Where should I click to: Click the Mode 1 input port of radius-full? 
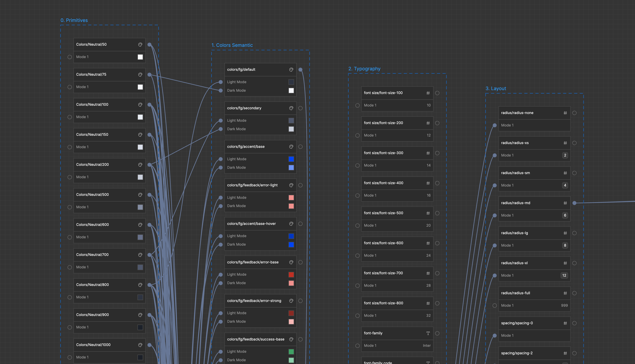pyautogui.click(x=494, y=306)
